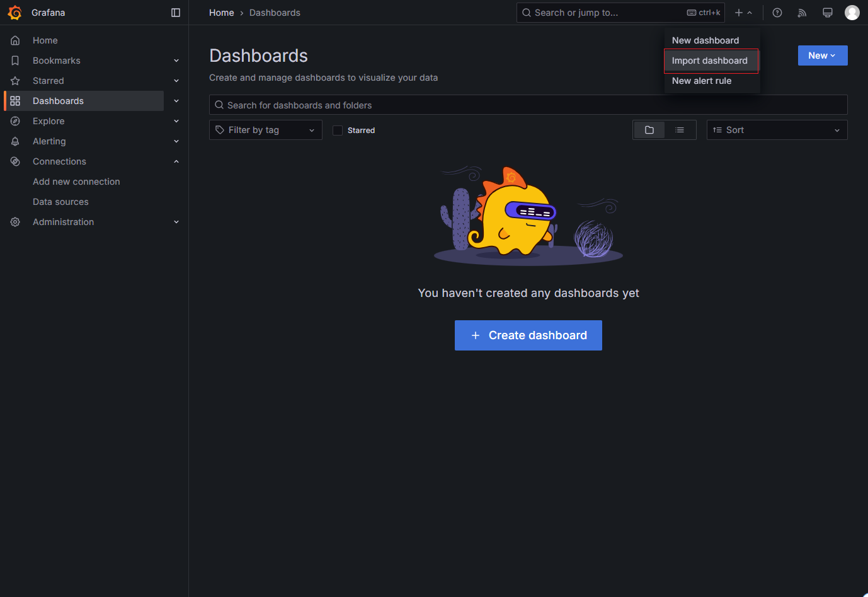The image size is (868, 597).
Task: Select New dashboard from menu
Action: click(x=711, y=40)
